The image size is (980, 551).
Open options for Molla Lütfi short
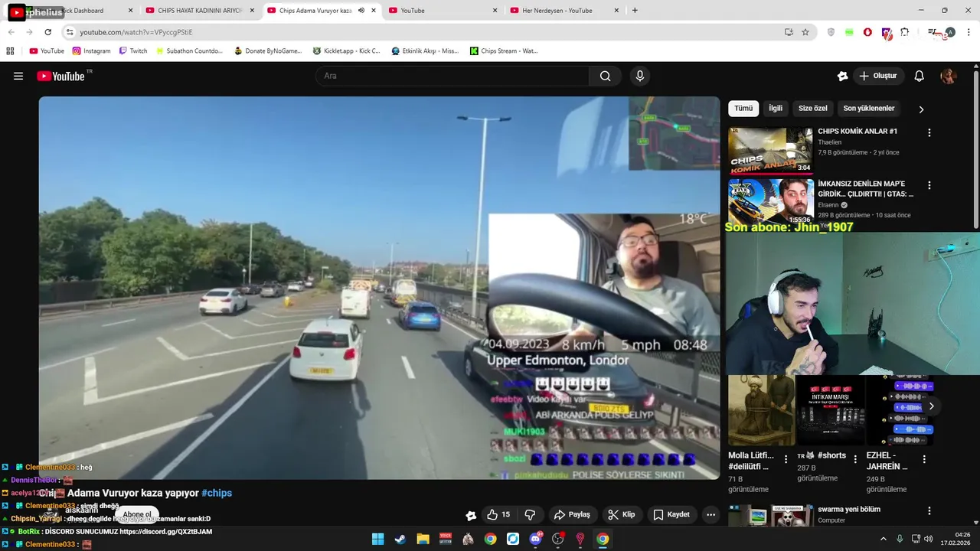coord(786,459)
